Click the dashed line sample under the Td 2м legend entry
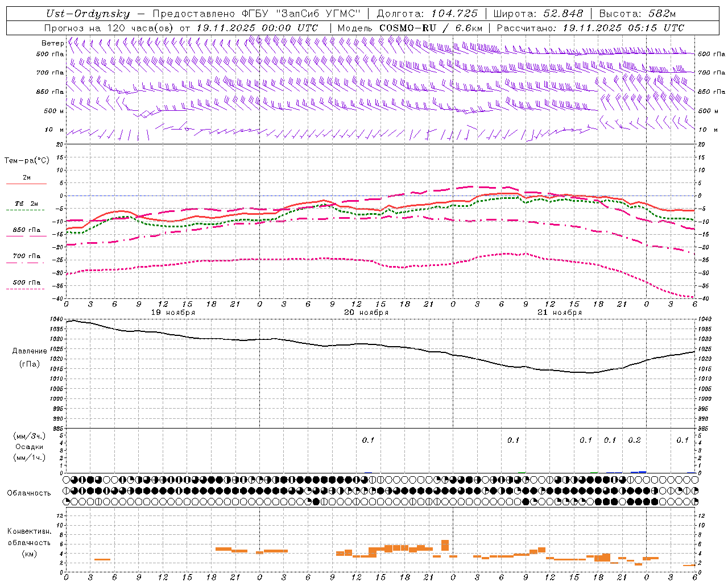The width and height of the screenshot is (728, 582). point(25,210)
